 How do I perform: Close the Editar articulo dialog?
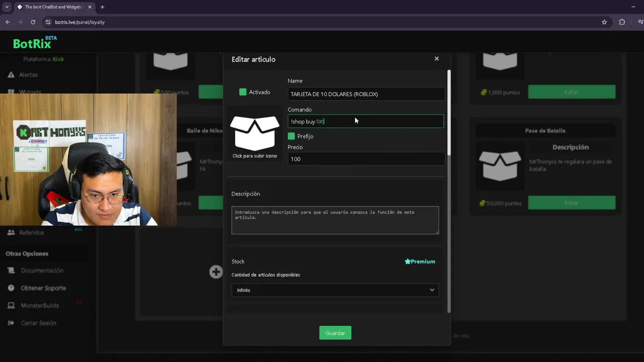(x=437, y=59)
